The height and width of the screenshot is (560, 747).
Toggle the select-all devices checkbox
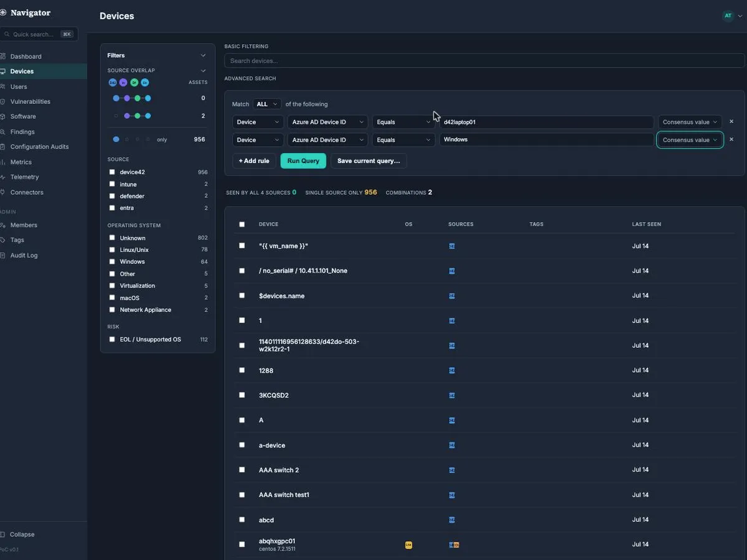click(x=242, y=224)
